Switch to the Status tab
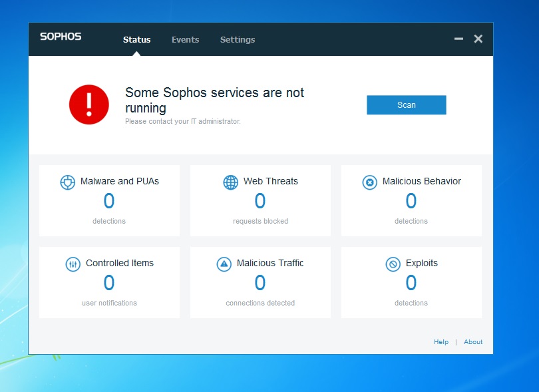Image resolution: width=539 pixels, height=392 pixels. pos(137,39)
